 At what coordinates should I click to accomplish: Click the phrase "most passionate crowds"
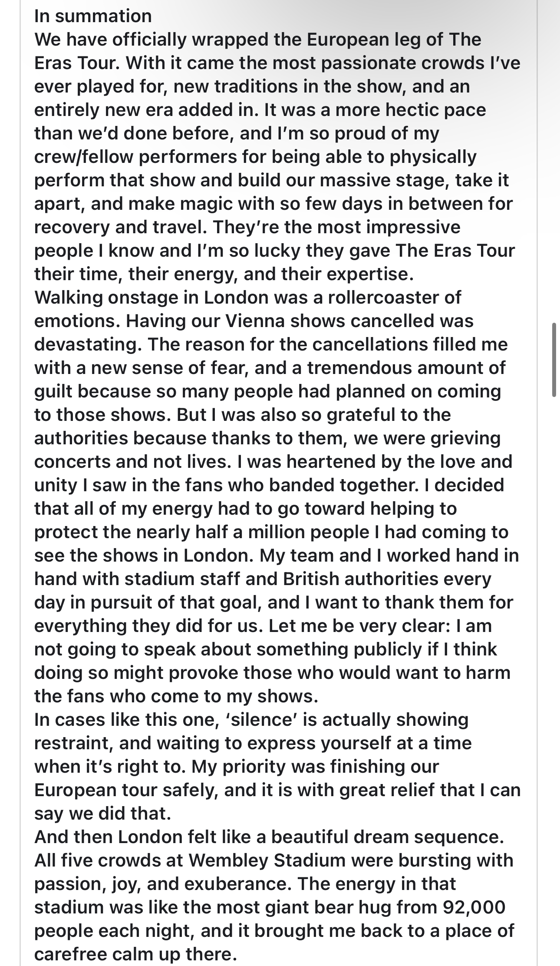coord(318,63)
